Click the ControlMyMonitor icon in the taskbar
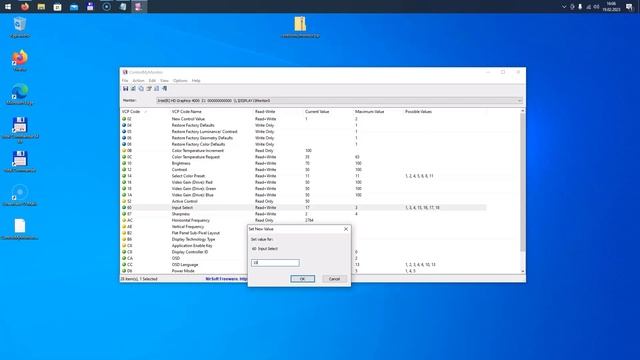640x360 pixels. tap(139, 7)
